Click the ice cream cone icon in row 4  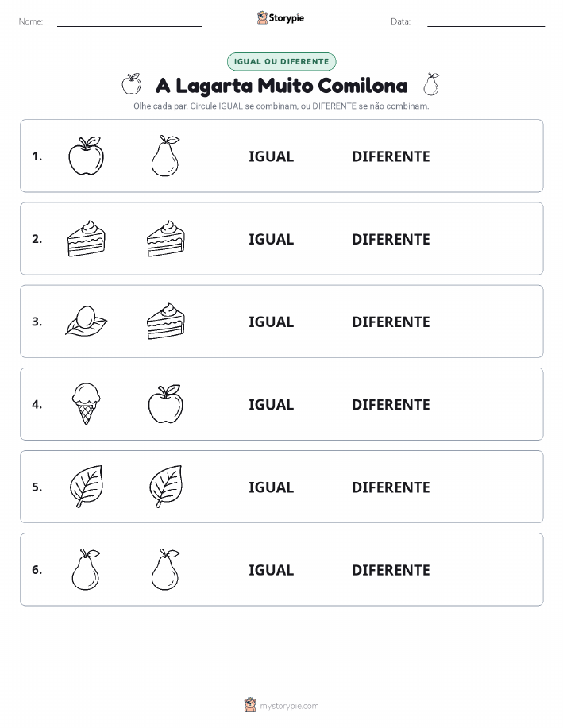point(86,403)
